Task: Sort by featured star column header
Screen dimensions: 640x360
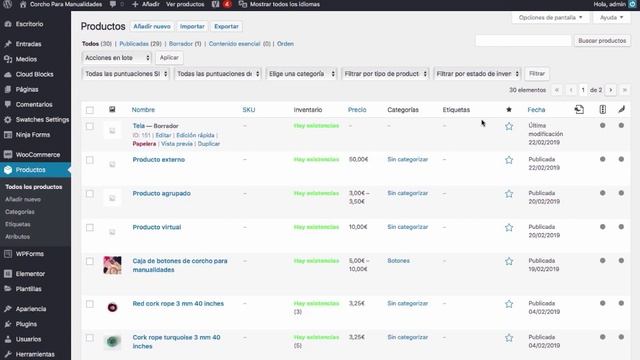Action: [509, 109]
